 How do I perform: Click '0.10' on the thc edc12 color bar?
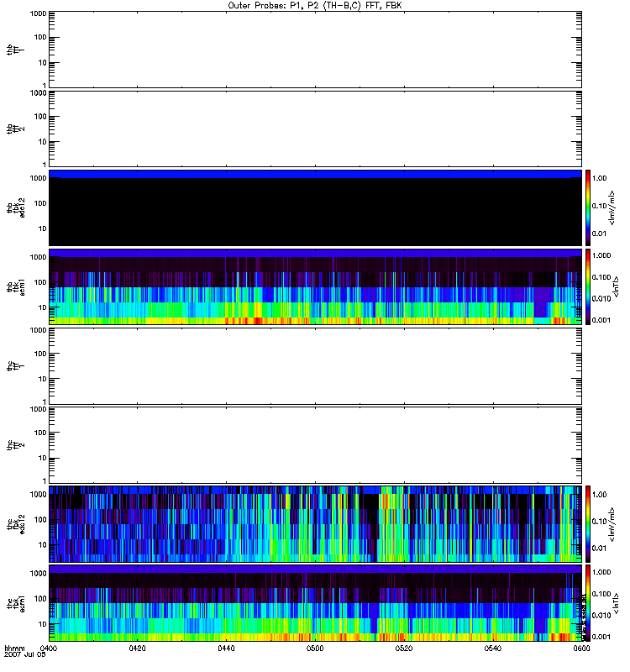point(599,522)
